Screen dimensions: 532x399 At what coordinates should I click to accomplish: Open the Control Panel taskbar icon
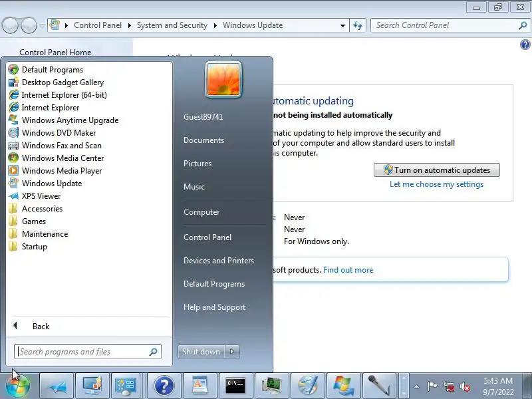(x=126, y=386)
